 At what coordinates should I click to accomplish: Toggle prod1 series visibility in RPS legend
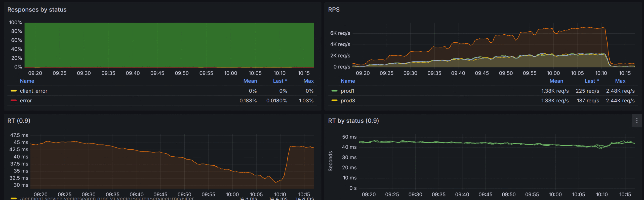click(347, 91)
